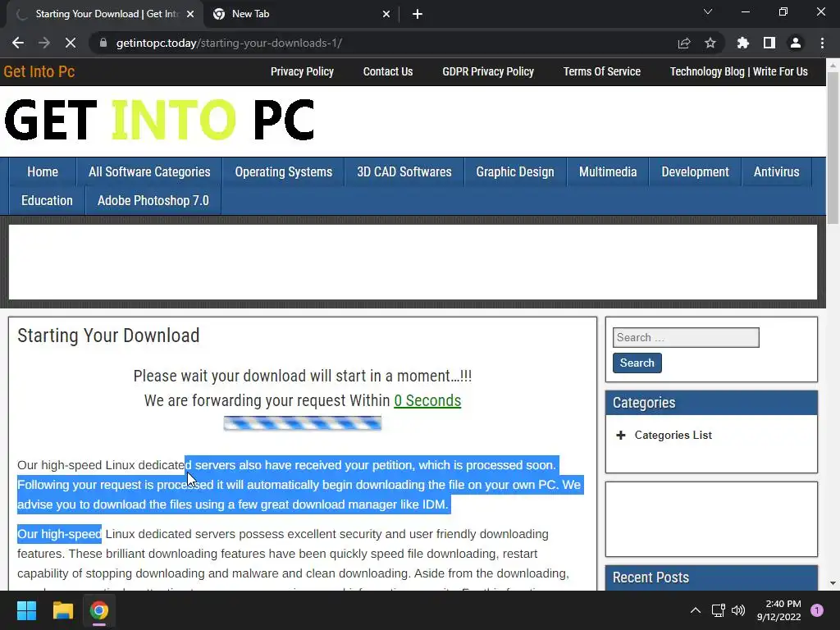Viewport: 840px width, 630px height.
Task: Click the network icon in system tray
Action: point(718,610)
